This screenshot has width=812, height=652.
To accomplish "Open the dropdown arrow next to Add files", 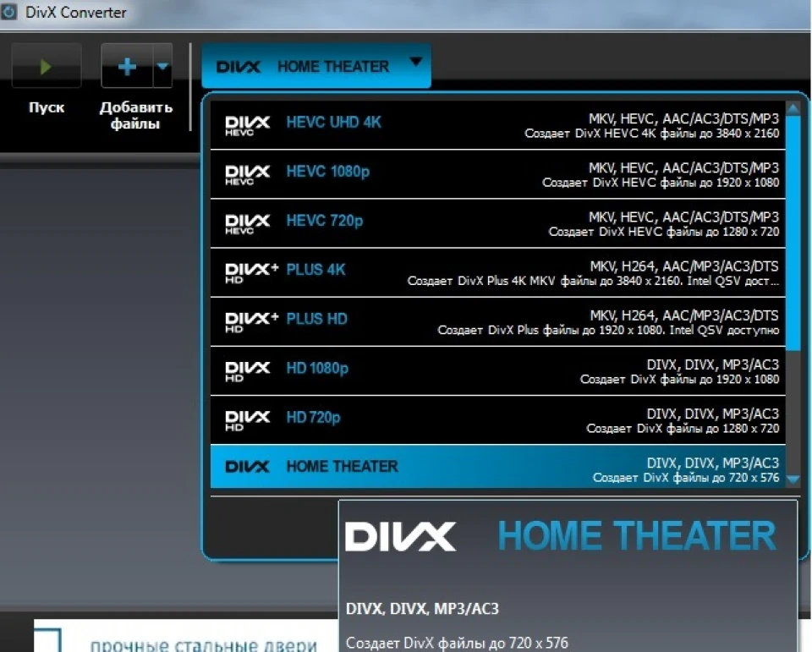I will click(162, 66).
